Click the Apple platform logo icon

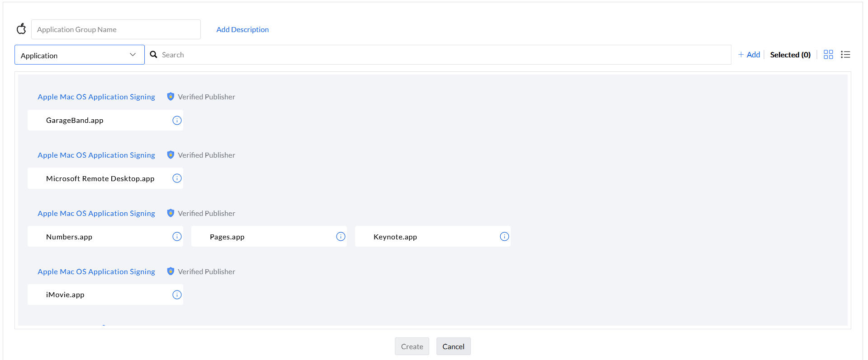pos(21,29)
